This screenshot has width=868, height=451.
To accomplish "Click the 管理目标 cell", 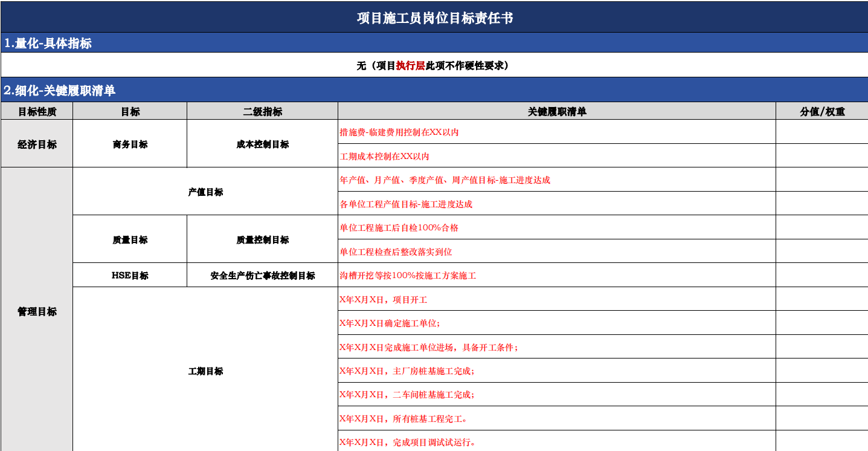I will [37, 311].
